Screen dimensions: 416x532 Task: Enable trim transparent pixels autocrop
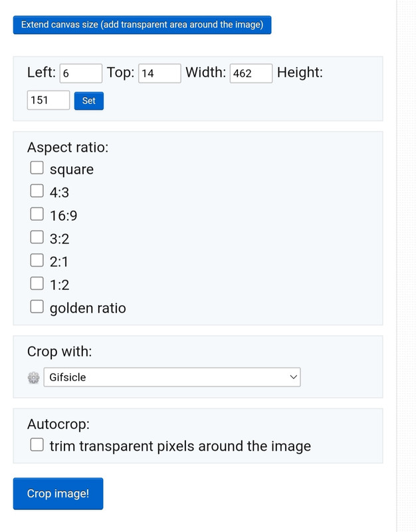tap(37, 445)
